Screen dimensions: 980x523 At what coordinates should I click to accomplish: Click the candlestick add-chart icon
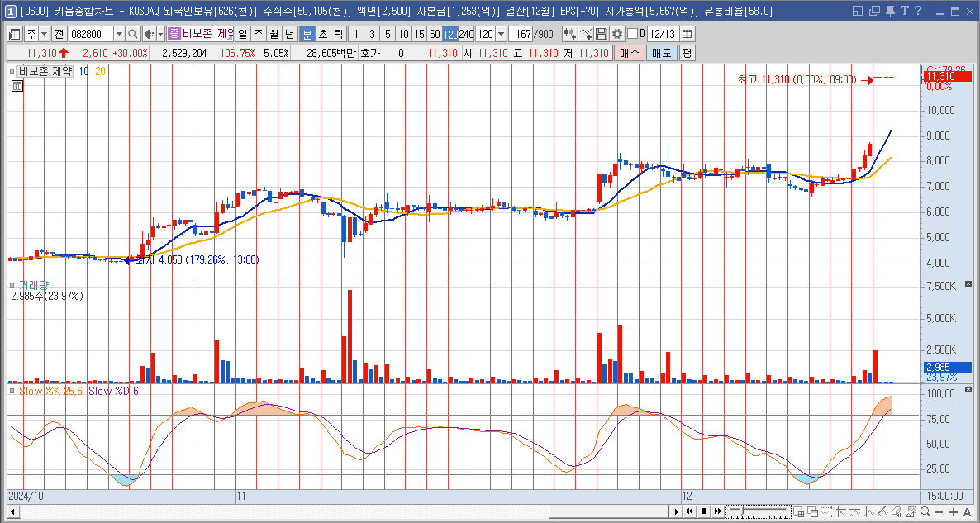(569, 35)
